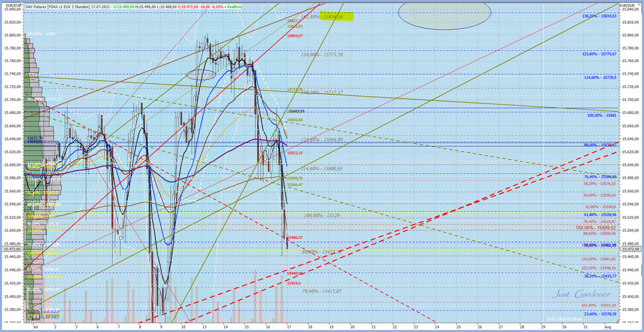Select the grey 150,00% - 15775,76 label
This screenshot has width=644, height=332.
(322, 54)
